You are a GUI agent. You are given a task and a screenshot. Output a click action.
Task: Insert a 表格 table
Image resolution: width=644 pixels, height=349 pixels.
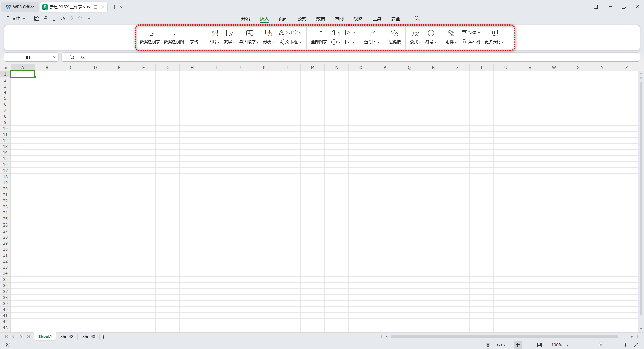point(194,37)
